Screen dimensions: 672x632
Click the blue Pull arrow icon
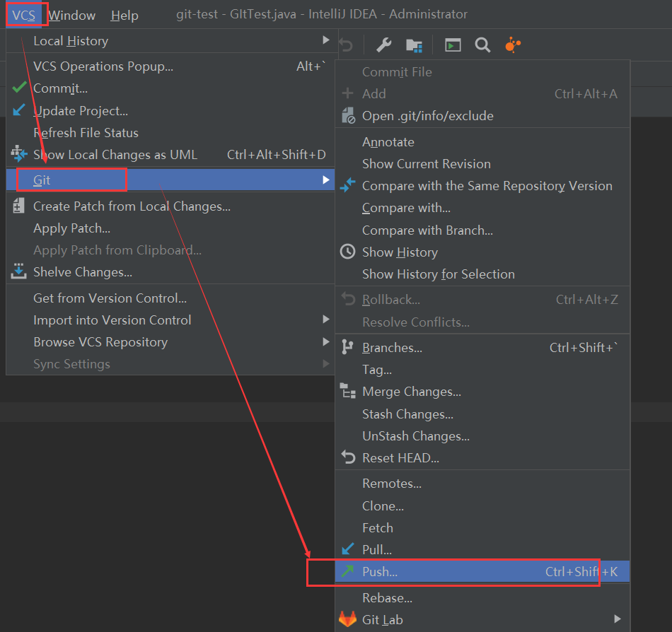point(347,549)
